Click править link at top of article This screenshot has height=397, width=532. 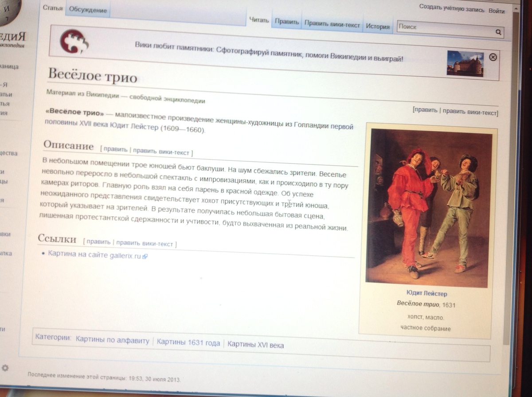tap(426, 110)
